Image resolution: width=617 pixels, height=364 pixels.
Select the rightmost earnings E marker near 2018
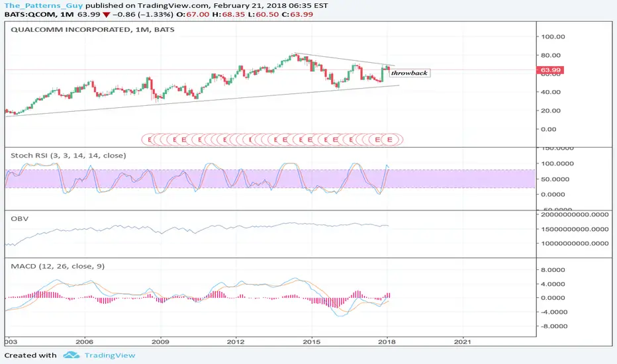pyautogui.click(x=390, y=139)
